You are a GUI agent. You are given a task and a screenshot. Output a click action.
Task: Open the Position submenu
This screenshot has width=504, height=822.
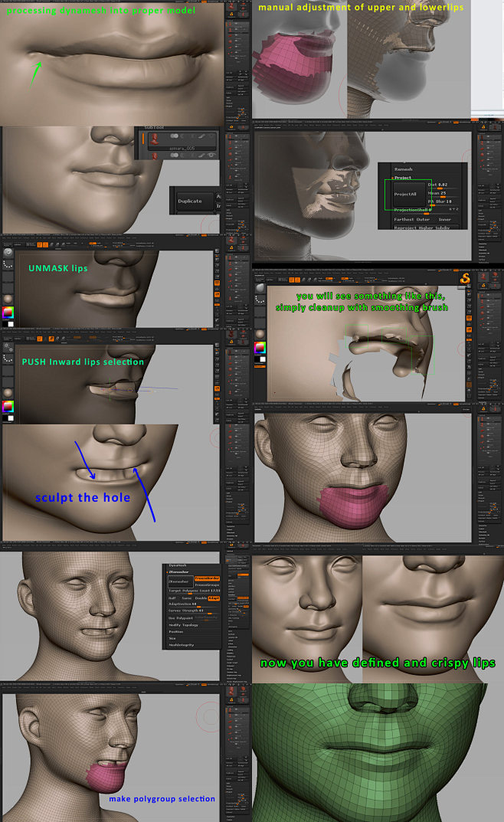point(177,632)
